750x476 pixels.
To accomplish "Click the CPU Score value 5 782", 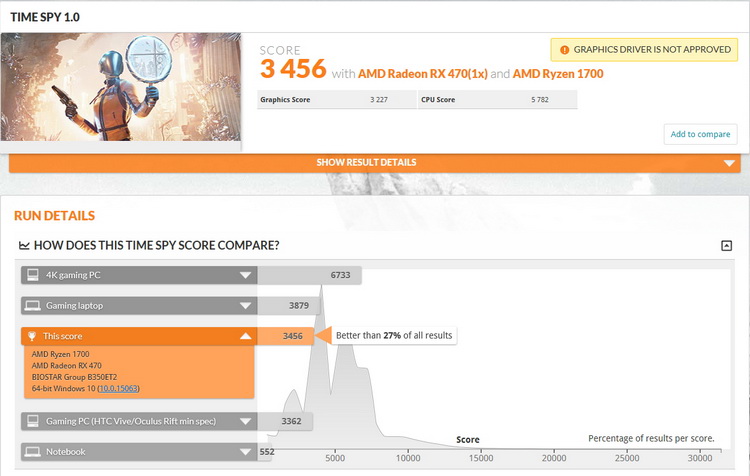I will tap(540, 100).
